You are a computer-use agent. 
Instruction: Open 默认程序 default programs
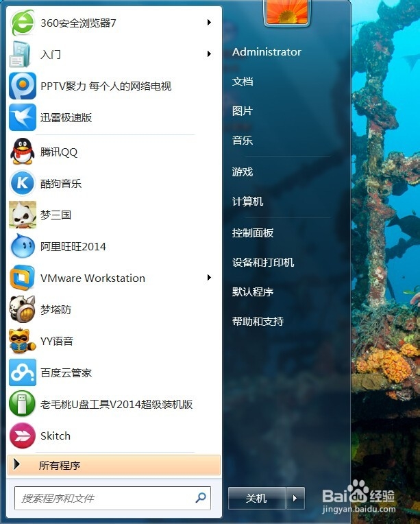coord(253,291)
